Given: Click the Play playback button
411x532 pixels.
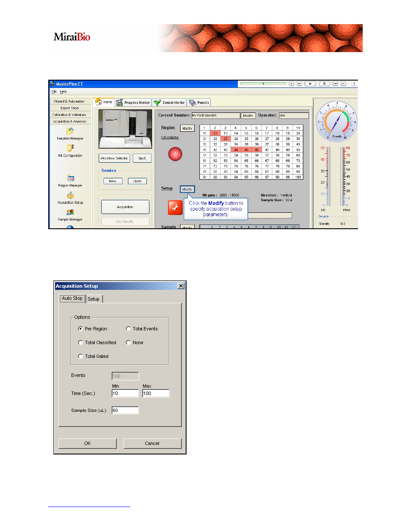Looking at the screenshot, I should [x=310, y=84].
